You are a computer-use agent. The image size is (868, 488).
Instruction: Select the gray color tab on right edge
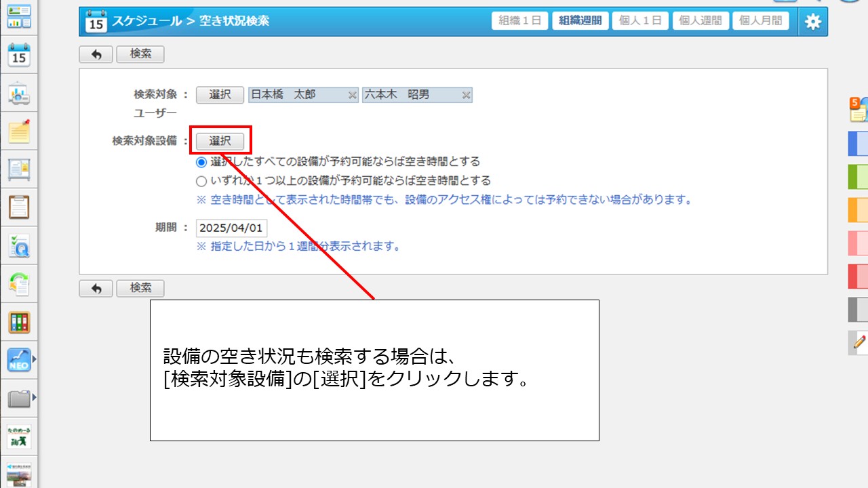(859, 310)
